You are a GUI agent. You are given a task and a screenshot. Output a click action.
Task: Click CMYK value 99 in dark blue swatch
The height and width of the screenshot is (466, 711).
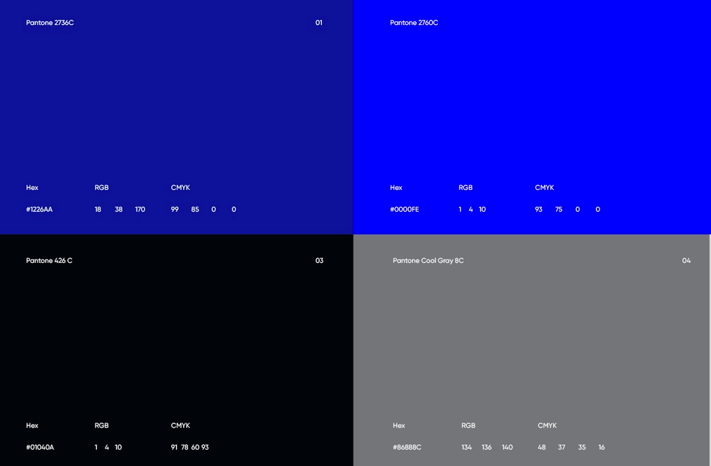click(175, 210)
